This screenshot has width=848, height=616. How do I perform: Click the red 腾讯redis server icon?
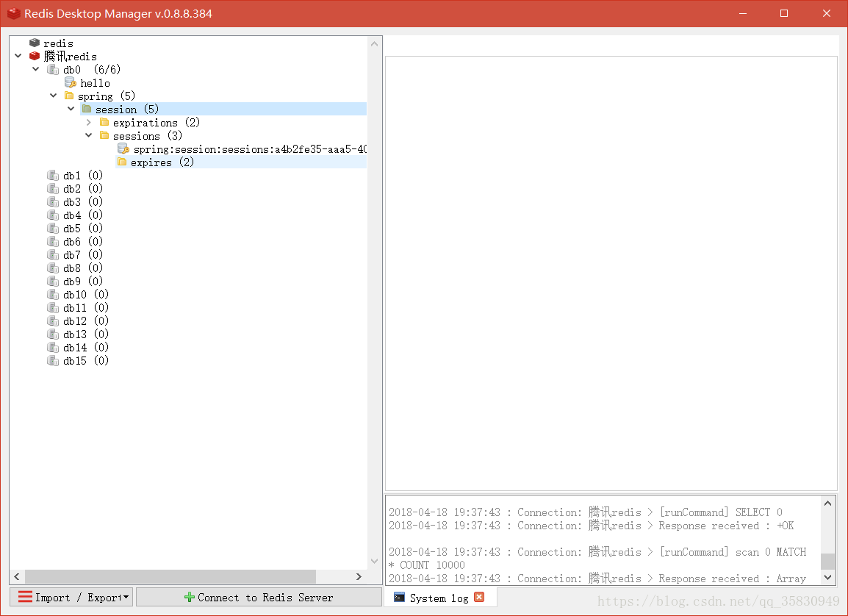click(x=35, y=57)
